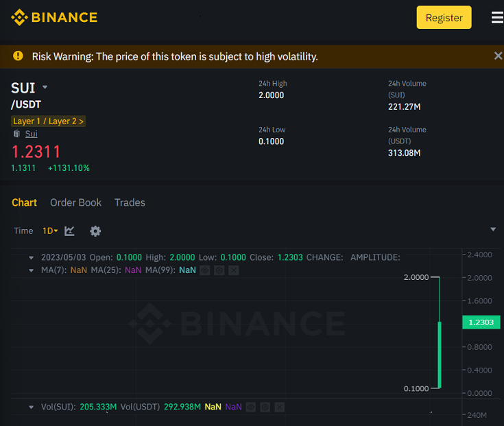The height and width of the screenshot is (426, 504).
Task: Open the 1D time interval dropdown
Action: pos(50,231)
